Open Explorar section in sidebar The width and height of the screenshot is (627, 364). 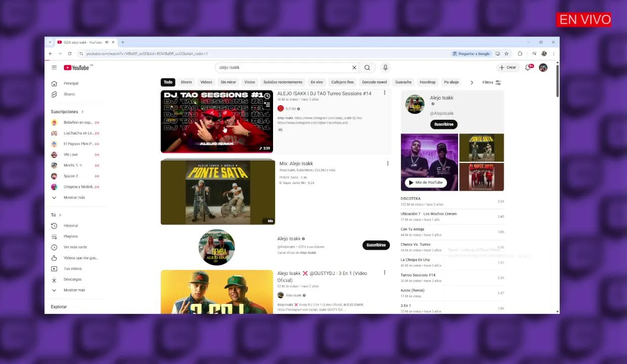pos(59,307)
